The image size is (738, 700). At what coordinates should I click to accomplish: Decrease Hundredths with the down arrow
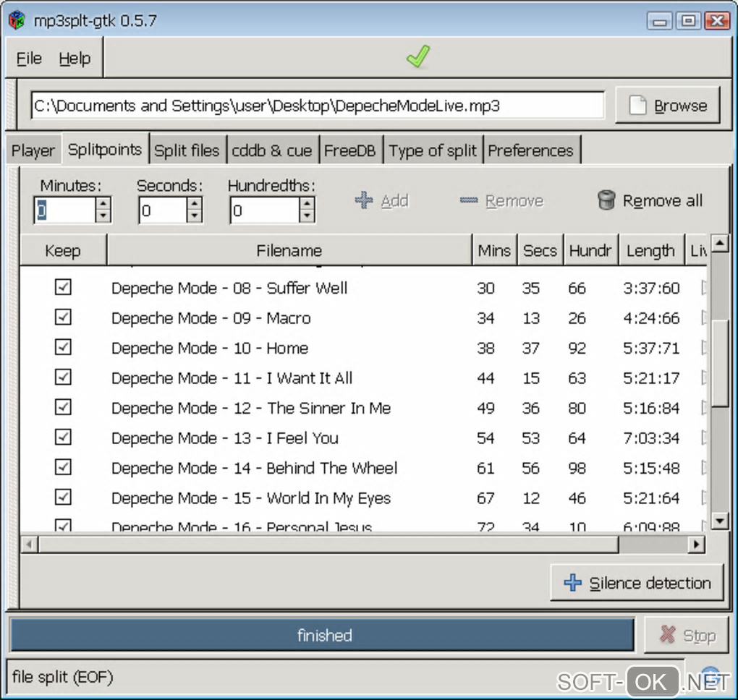coord(307,216)
